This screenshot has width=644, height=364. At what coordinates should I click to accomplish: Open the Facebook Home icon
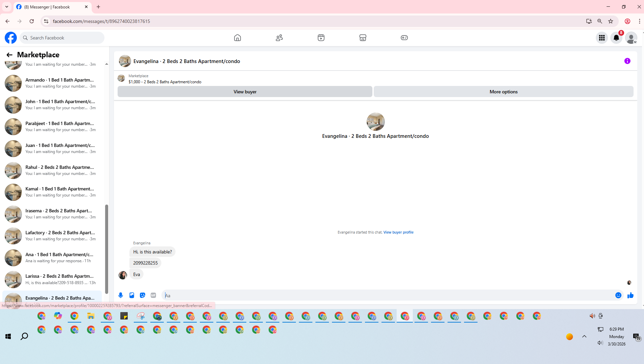237,38
